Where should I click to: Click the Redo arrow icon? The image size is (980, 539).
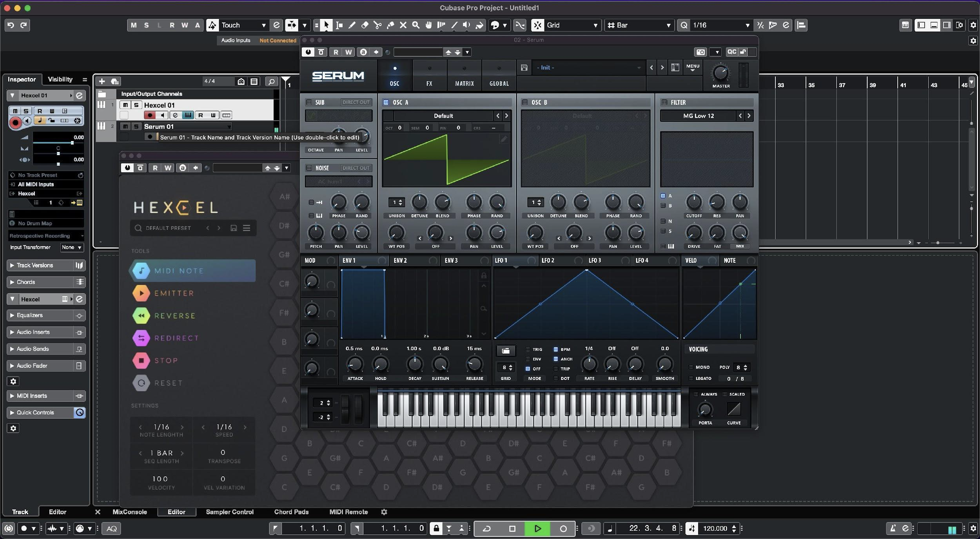[24, 25]
